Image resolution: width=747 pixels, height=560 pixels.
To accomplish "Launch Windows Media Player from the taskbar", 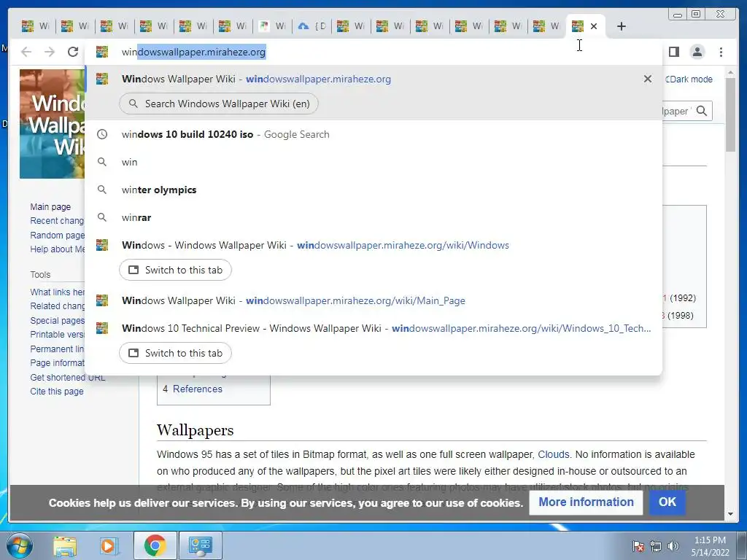I will 108,545.
